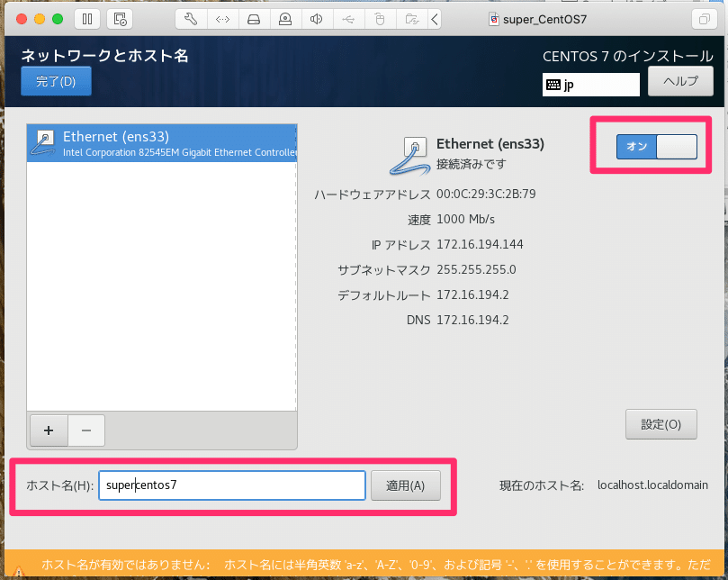The height and width of the screenshot is (580, 728).
Task: Click the sound speaker toolbar icon
Action: click(316, 19)
